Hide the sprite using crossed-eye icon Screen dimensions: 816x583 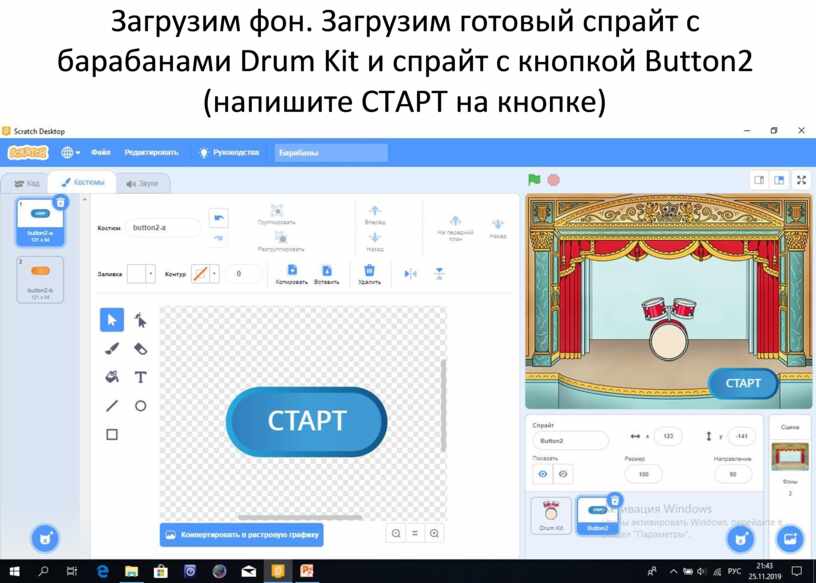[x=563, y=473]
